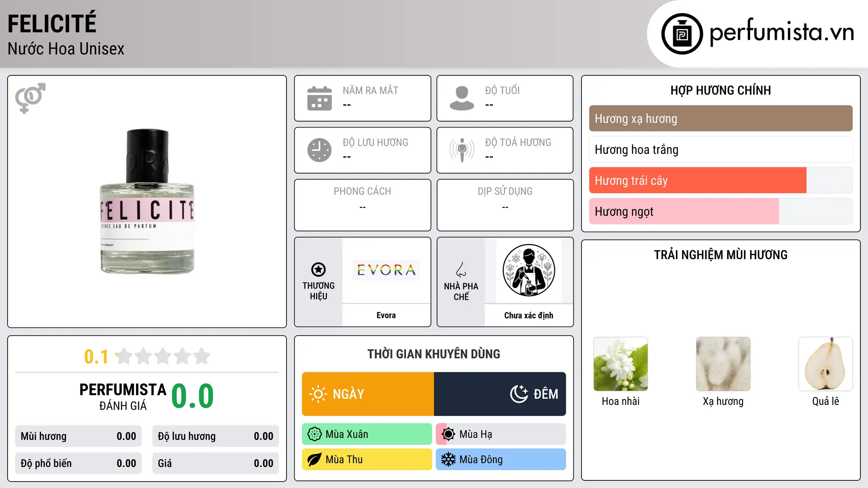Click the Xạ hương caption under thumbnail

tap(723, 401)
